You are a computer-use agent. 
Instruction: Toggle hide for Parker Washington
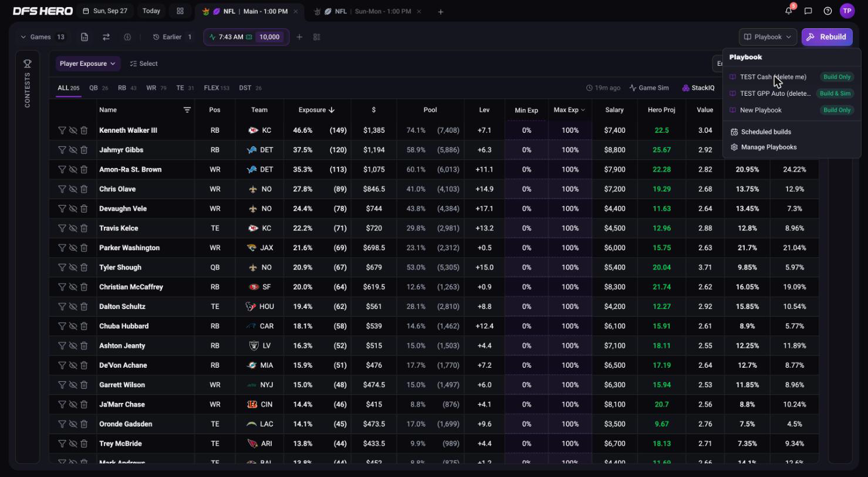pos(73,248)
